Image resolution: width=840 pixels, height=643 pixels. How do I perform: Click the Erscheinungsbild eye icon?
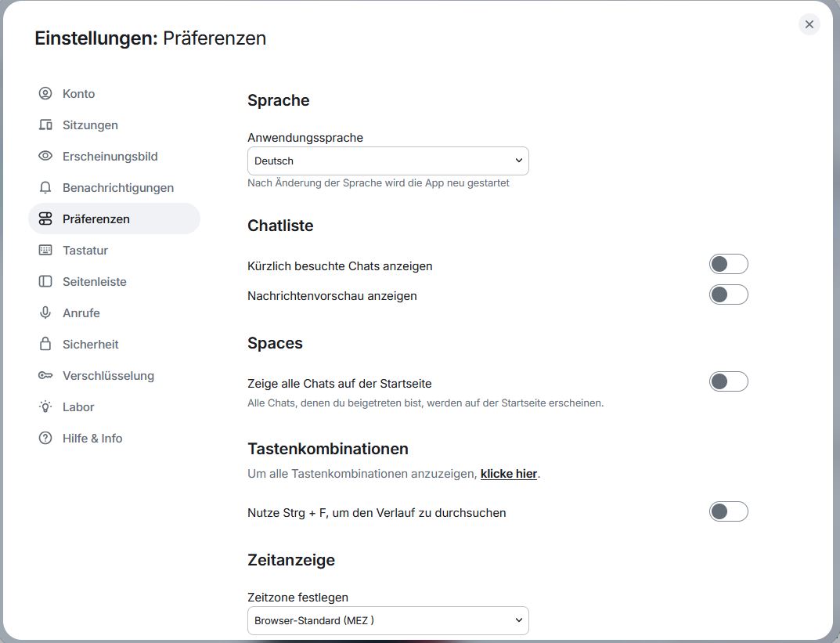click(x=45, y=157)
